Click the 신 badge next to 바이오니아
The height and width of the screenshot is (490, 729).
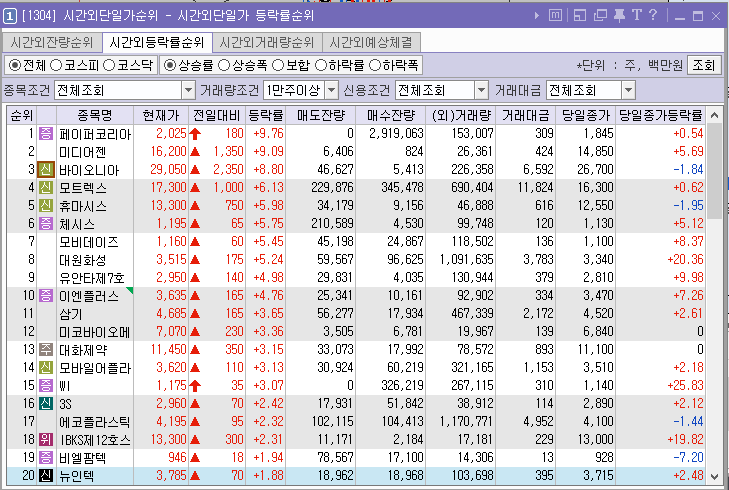(46, 170)
